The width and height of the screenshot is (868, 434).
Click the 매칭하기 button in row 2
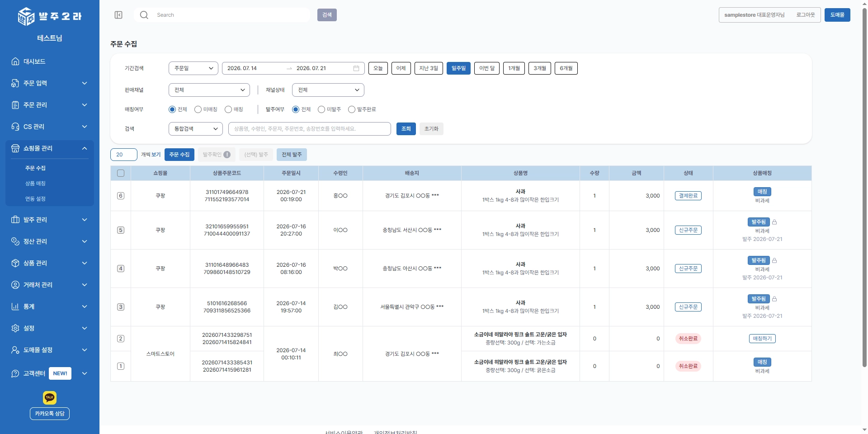[x=762, y=339]
